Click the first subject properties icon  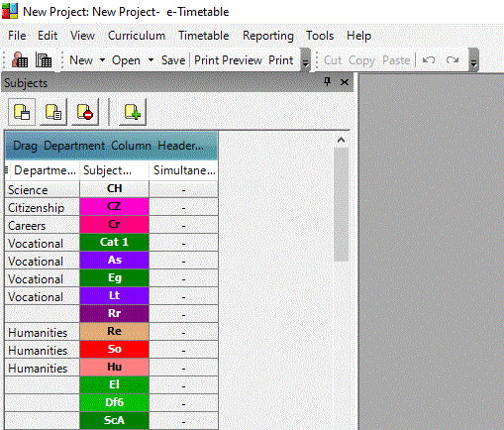tap(22, 112)
